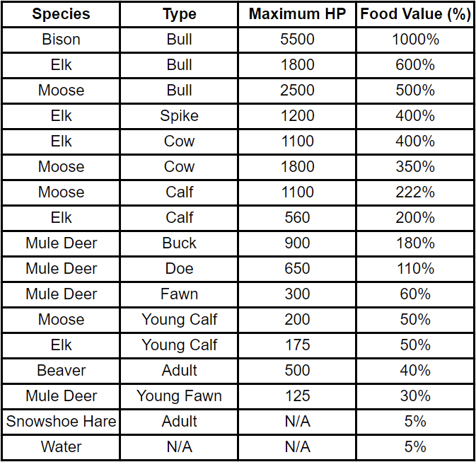Click the Snowshoe Hare cell
The width and height of the screenshot is (476, 462).
tap(61, 422)
